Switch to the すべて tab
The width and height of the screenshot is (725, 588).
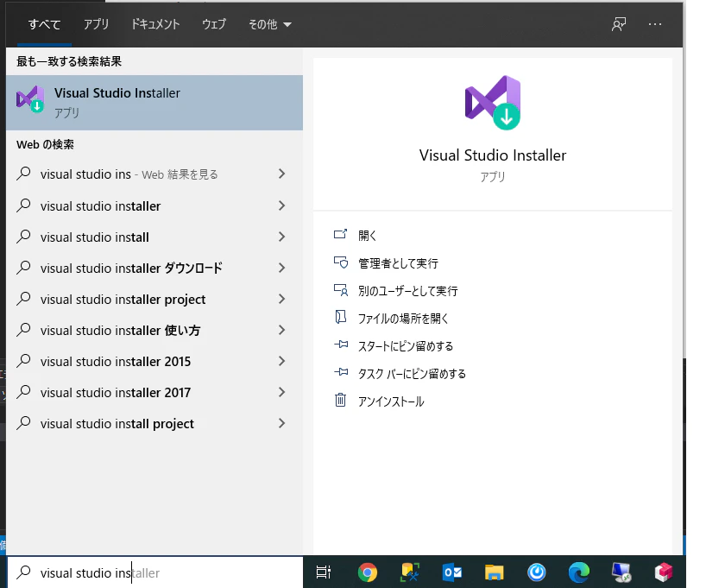coord(44,24)
